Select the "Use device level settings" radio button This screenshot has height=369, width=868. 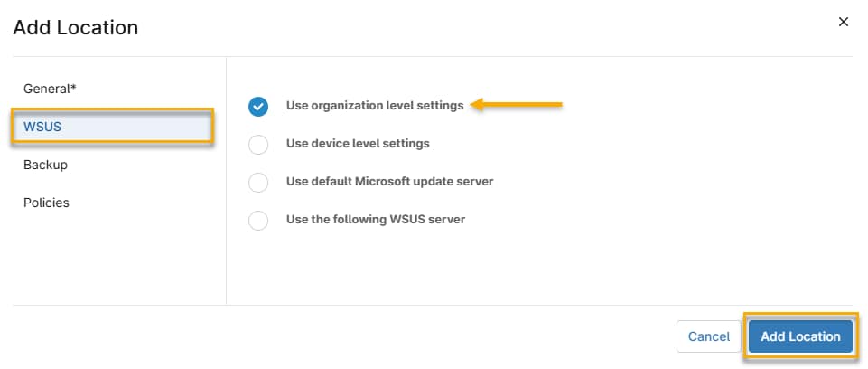(258, 144)
